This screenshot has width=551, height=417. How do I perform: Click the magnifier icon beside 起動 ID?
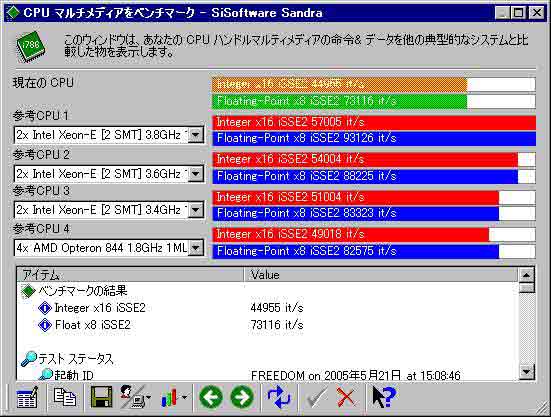point(45,374)
